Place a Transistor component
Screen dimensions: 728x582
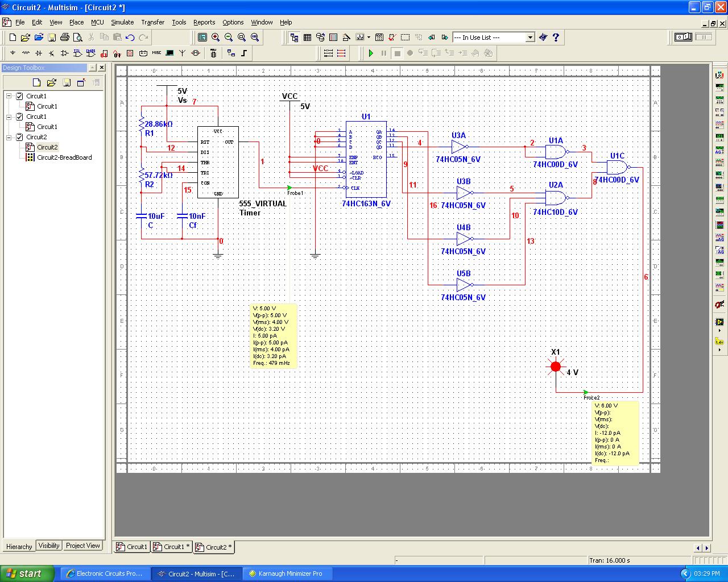coord(52,53)
